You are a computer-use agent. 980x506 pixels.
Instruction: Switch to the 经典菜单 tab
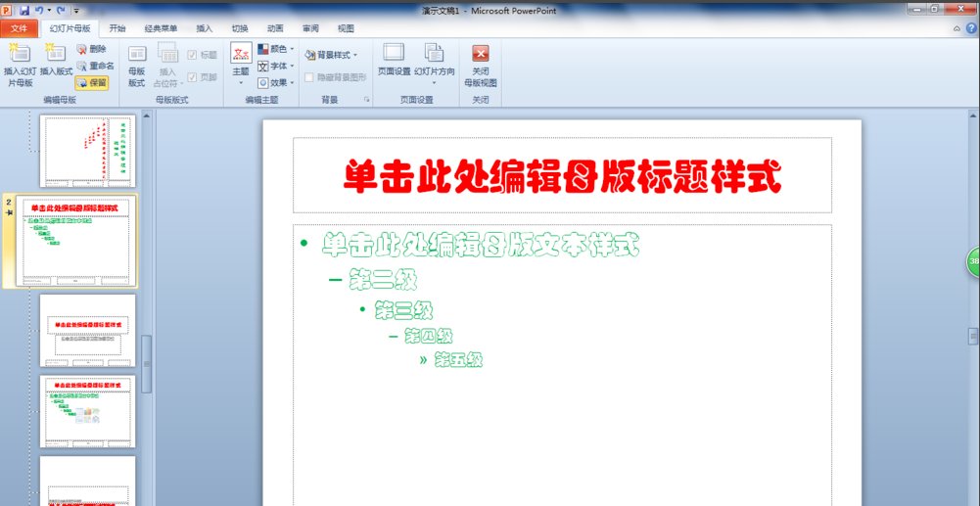point(161,28)
